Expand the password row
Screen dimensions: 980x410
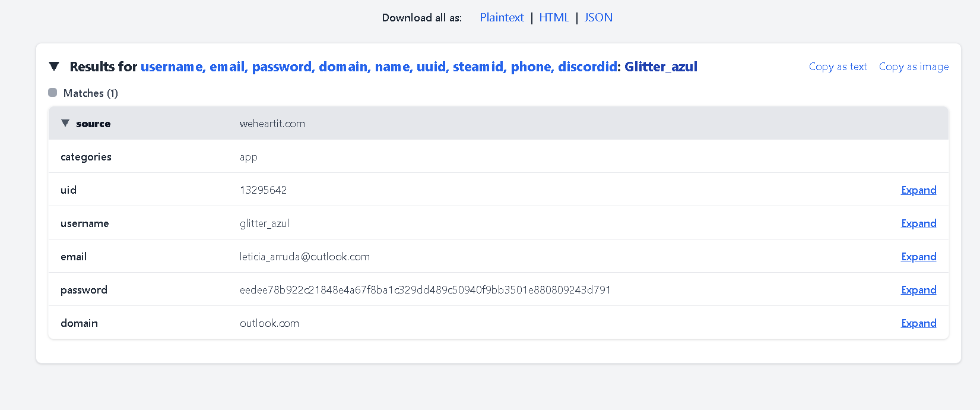[x=918, y=290]
